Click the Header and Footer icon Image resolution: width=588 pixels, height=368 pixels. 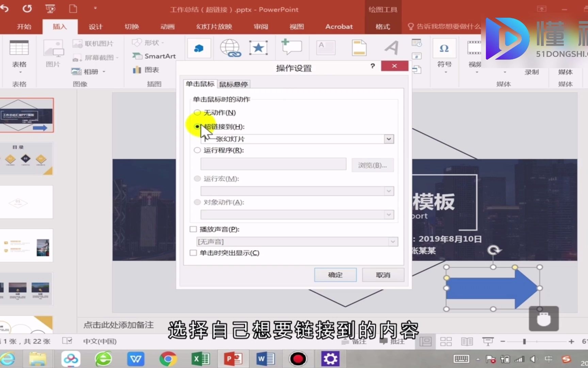click(359, 48)
